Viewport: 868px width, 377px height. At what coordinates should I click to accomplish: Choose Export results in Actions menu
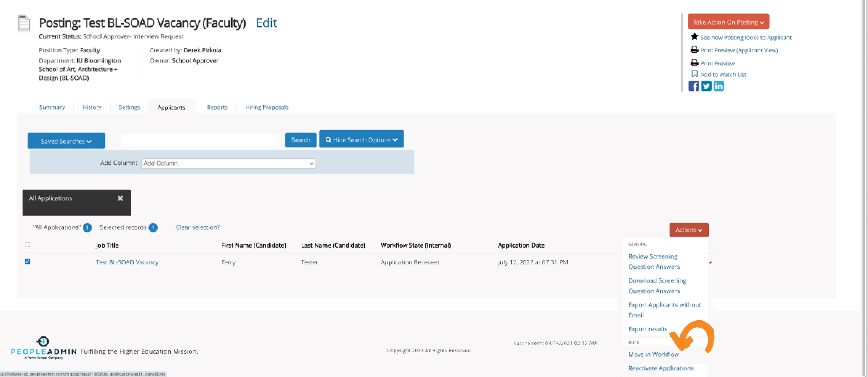click(x=648, y=329)
